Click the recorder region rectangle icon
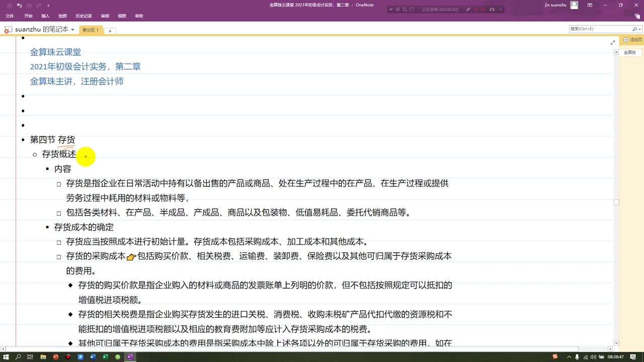 (x=412, y=10)
